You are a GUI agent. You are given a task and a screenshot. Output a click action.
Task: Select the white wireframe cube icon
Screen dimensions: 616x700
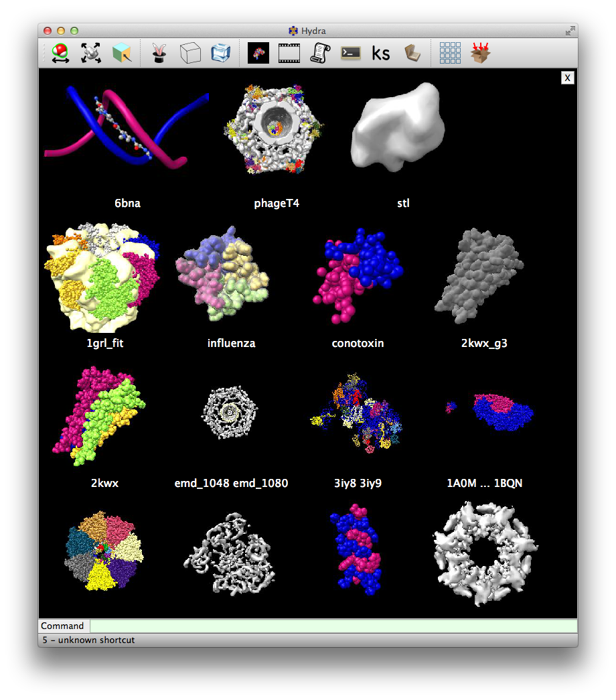click(x=190, y=53)
